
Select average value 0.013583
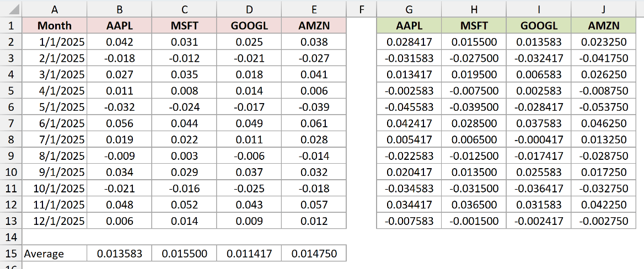(x=119, y=254)
